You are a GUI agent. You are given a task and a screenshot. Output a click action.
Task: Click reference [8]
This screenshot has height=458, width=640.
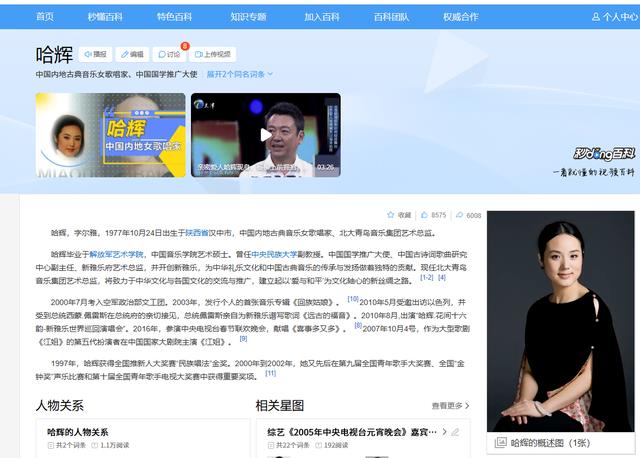(x=358, y=325)
